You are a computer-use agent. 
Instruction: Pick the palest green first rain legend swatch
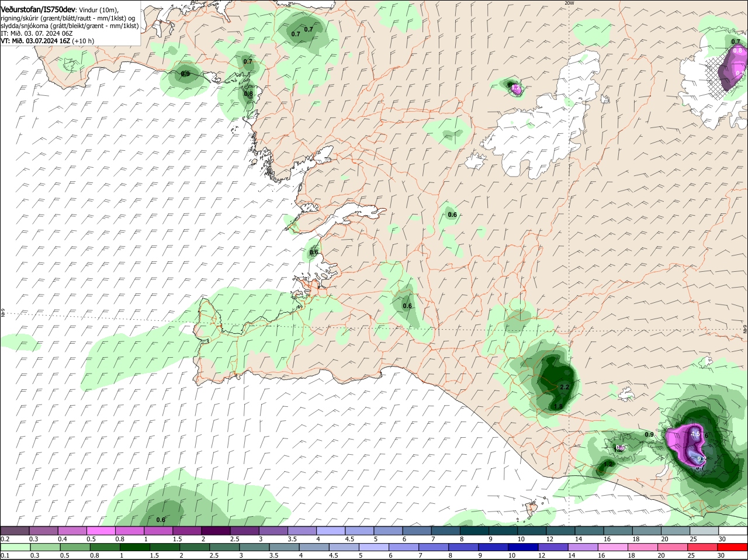coord(15,547)
